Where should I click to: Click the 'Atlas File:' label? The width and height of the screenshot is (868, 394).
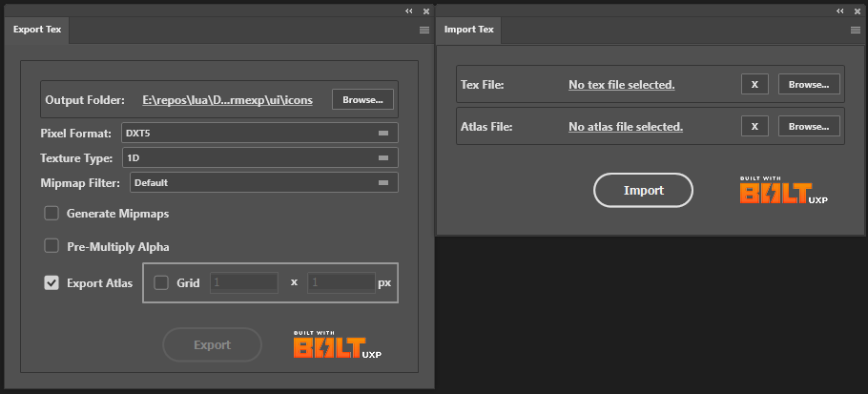click(486, 127)
